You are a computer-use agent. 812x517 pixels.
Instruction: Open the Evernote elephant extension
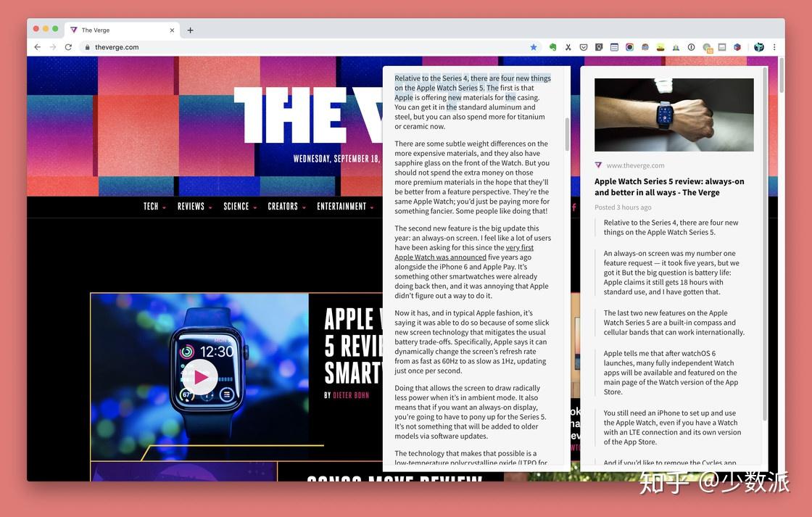[552, 47]
